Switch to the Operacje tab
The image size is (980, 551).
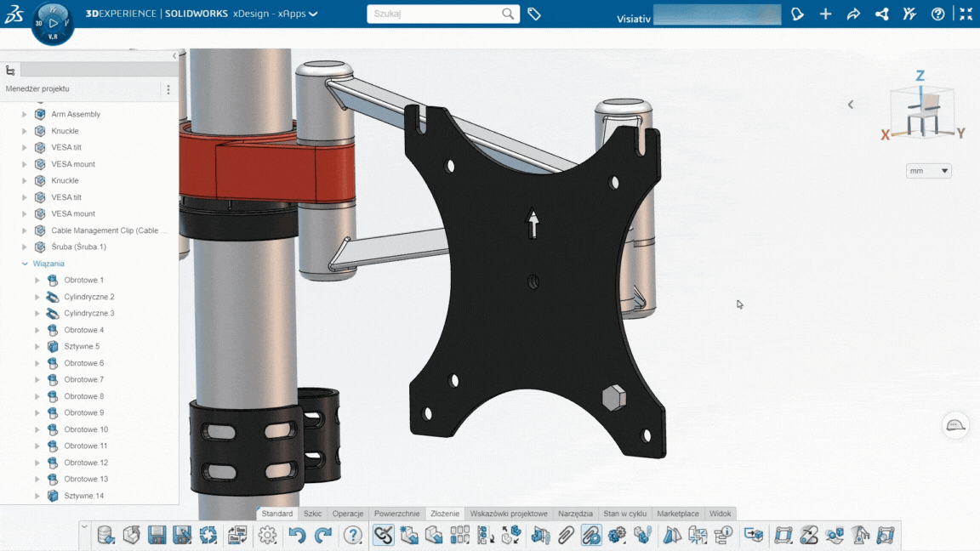(x=347, y=514)
